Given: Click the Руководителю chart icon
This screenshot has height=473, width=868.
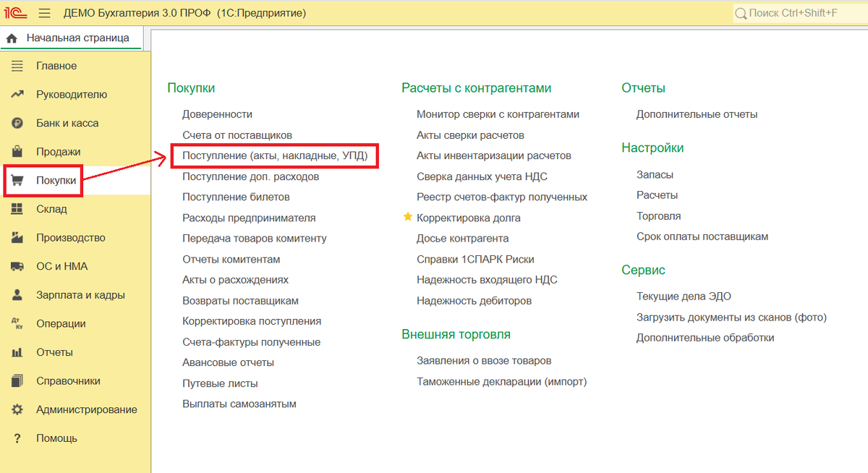Looking at the screenshot, I should point(17,95).
